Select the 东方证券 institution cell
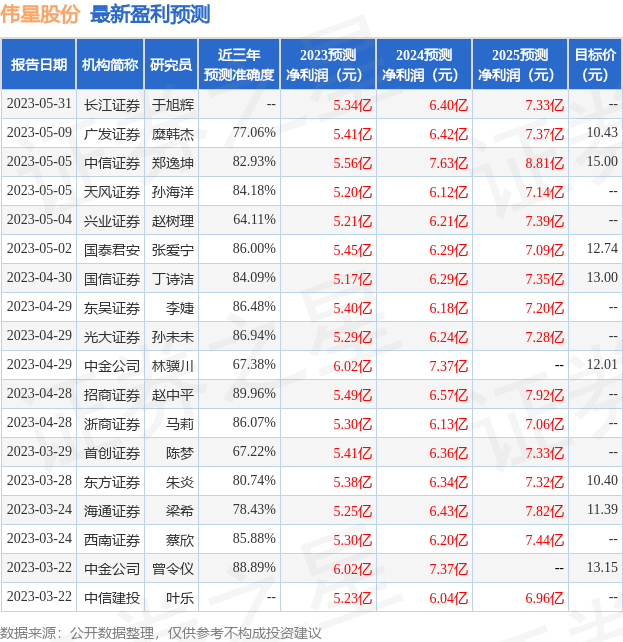The height and width of the screenshot is (642, 623). click(x=112, y=483)
